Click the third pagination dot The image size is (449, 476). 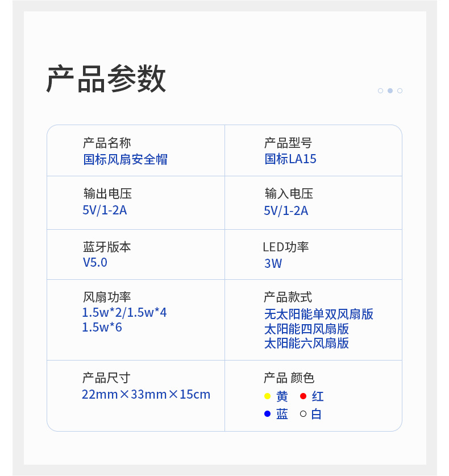coord(400,90)
